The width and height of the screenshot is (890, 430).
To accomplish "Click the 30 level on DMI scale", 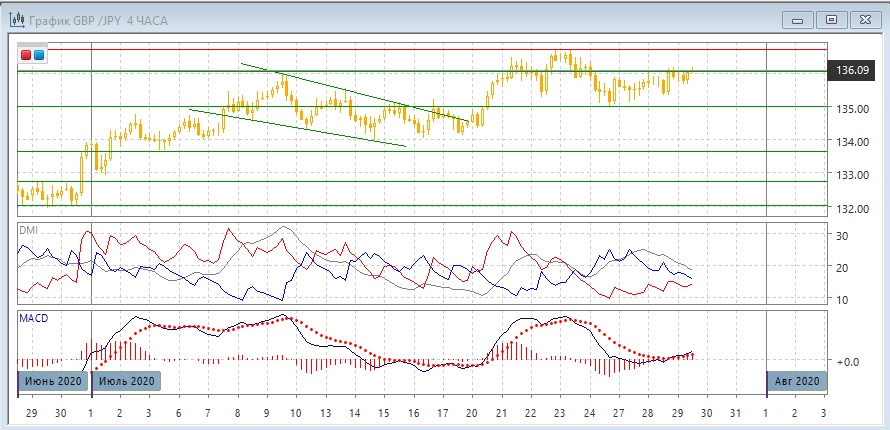I will [841, 236].
